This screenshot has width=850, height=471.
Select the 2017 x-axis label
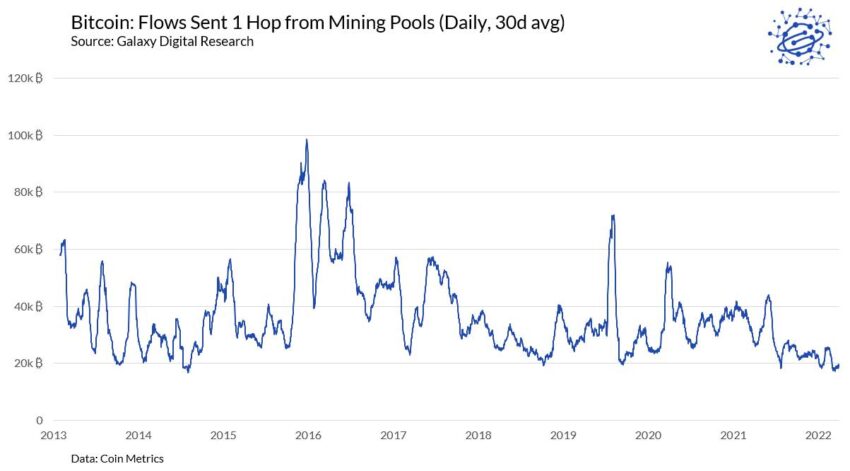(394, 435)
